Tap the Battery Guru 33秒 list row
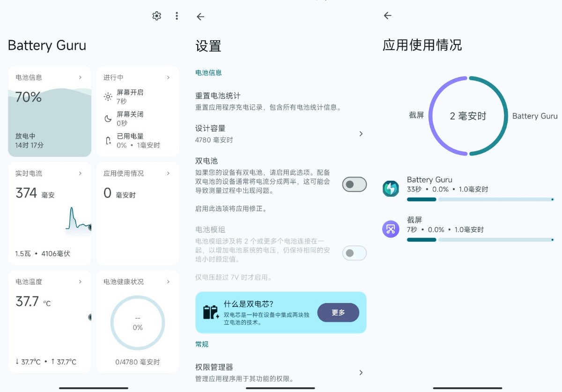This screenshot has height=392, width=562. click(x=468, y=190)
